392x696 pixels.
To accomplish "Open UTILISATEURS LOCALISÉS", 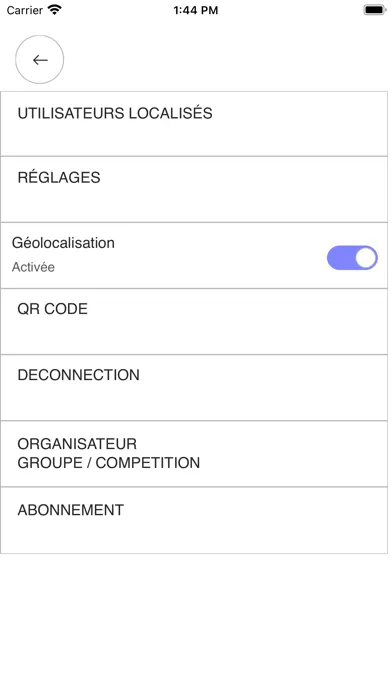I will tap(194, 124).
